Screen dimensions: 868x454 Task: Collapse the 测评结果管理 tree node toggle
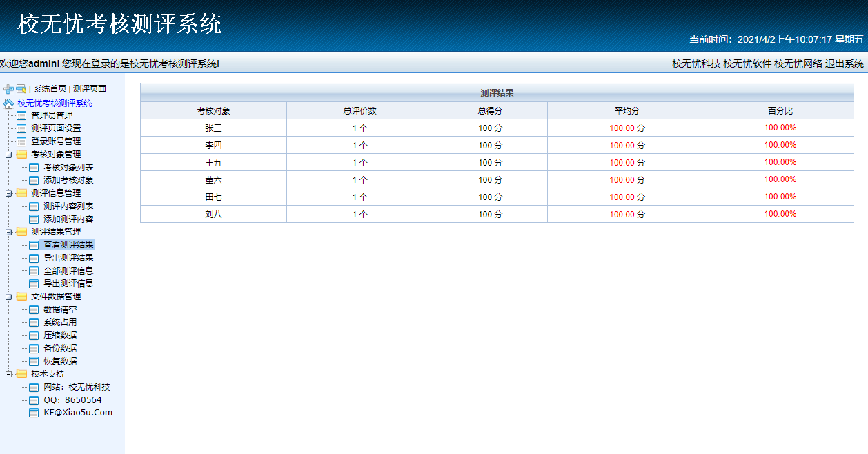8,232
